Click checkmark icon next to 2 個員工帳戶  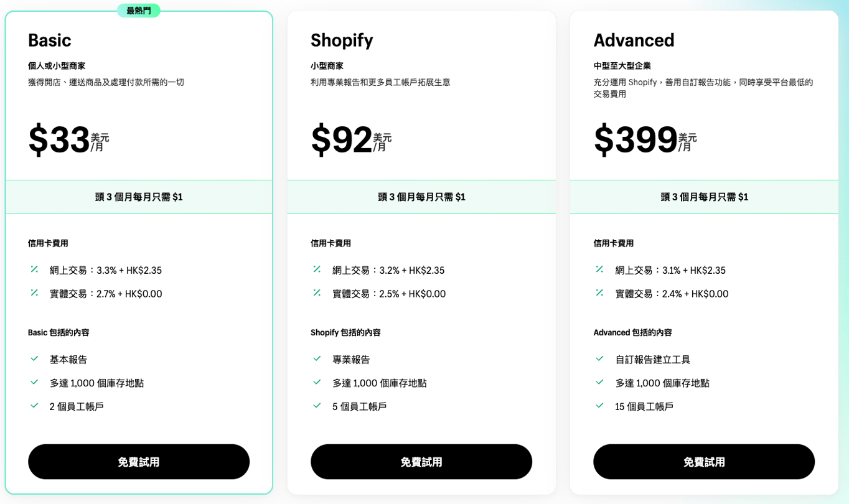pyautogui.click(x=34, y=406)
